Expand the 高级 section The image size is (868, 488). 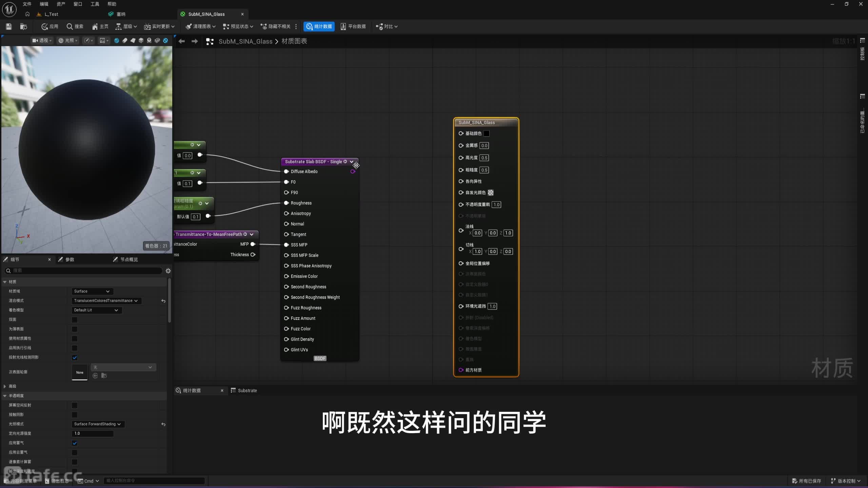click(x=5, y=386)
